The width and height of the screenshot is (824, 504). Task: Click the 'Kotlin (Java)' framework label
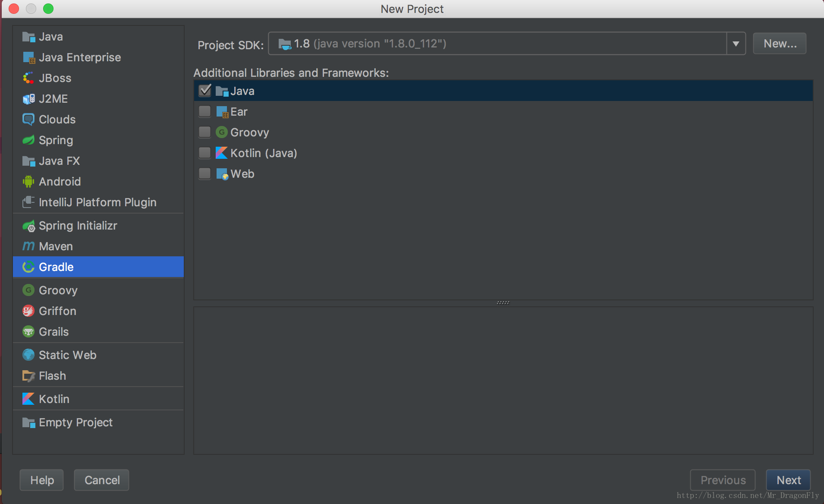coord(264,153)
